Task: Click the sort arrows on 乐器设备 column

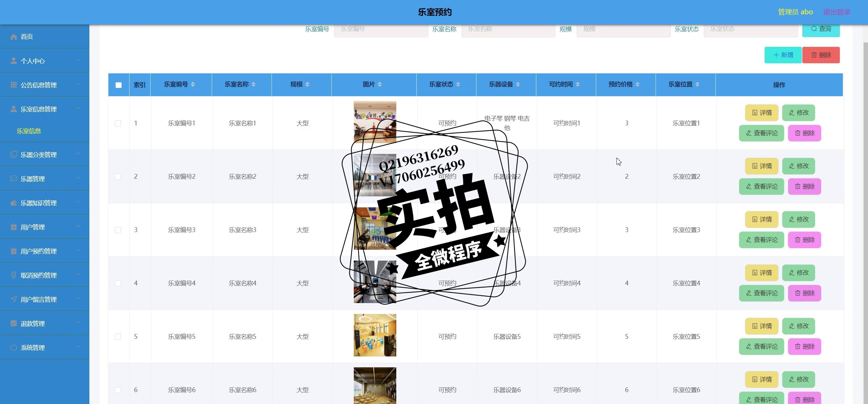Action: 518,84
